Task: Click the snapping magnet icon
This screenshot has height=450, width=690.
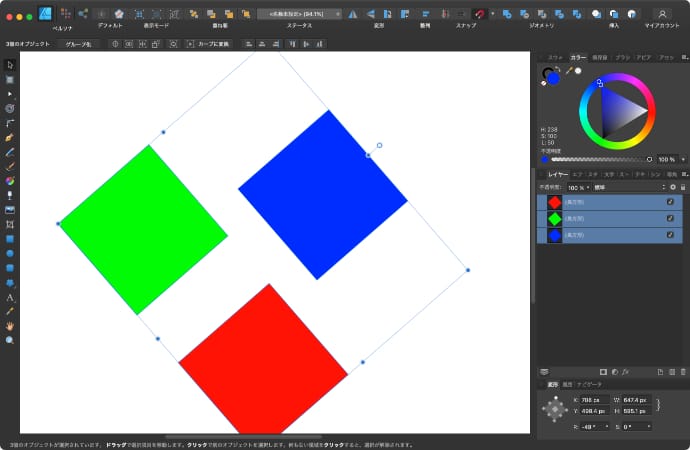Action: pos(480,14)
